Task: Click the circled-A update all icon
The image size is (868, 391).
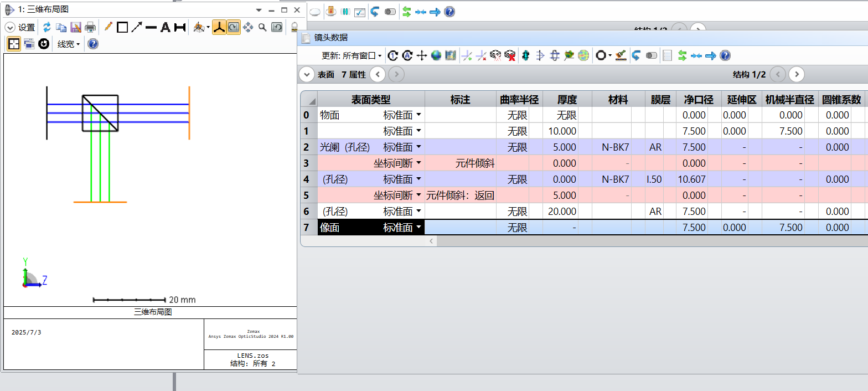Action: tap(407, 55)
